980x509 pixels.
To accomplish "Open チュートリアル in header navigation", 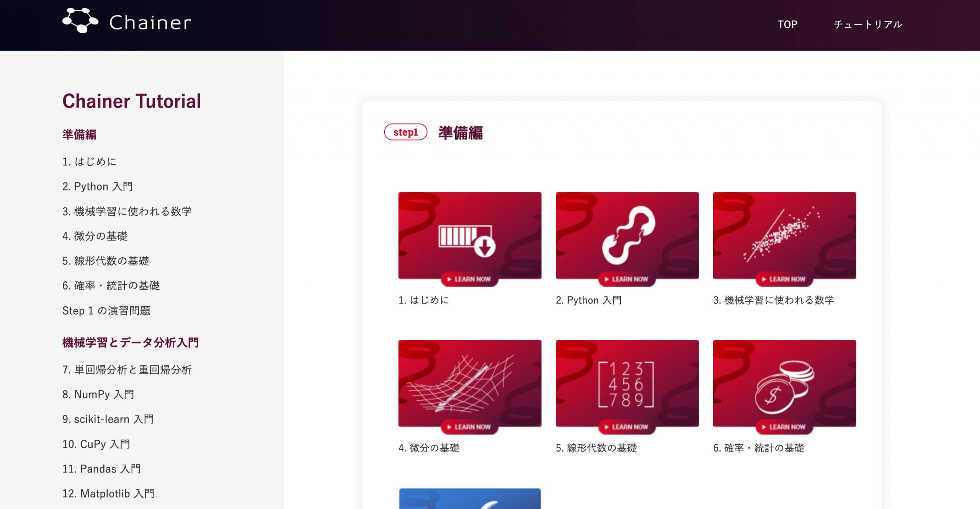I will [x=868, y=25].
